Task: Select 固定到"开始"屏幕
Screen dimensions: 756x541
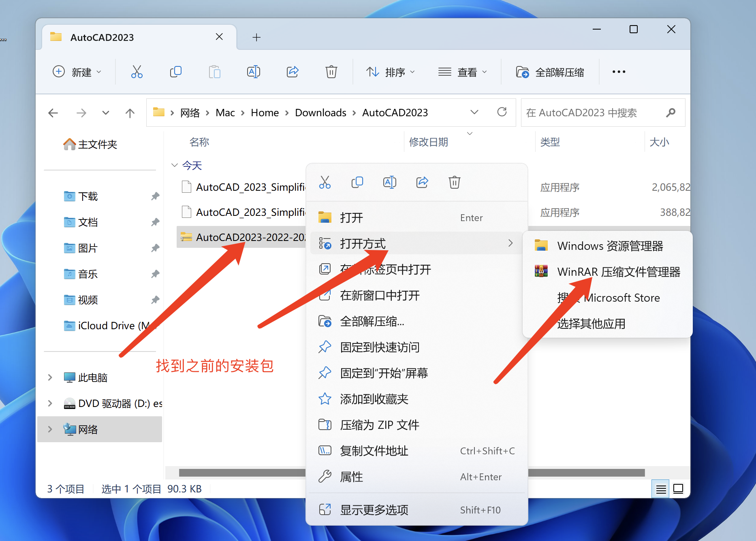Action: click(416, 373)
